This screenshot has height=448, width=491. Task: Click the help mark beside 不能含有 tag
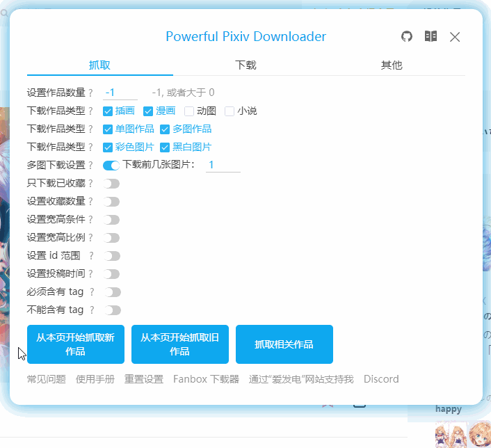(92, 310)
